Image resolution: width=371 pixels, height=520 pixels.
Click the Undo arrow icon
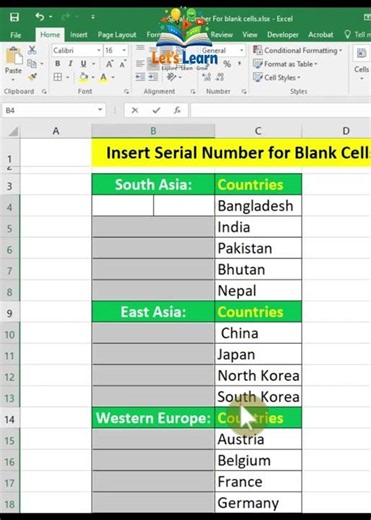40,16
